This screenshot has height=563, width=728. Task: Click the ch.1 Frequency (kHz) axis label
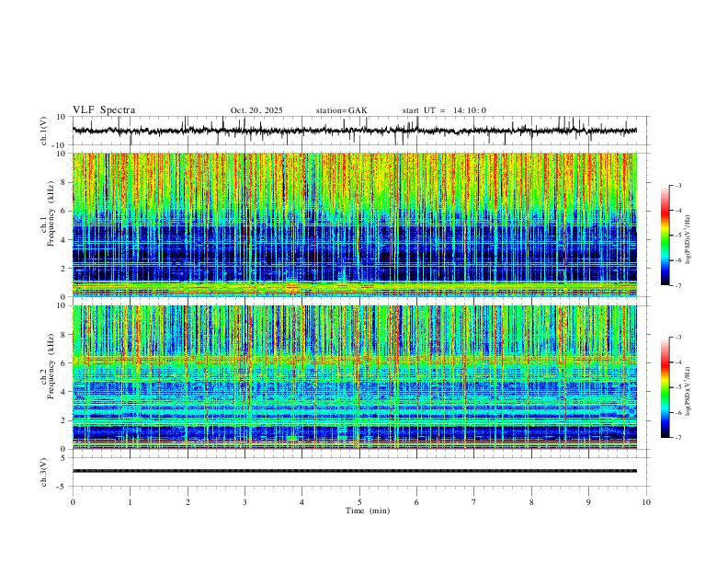tap(48, 213)
